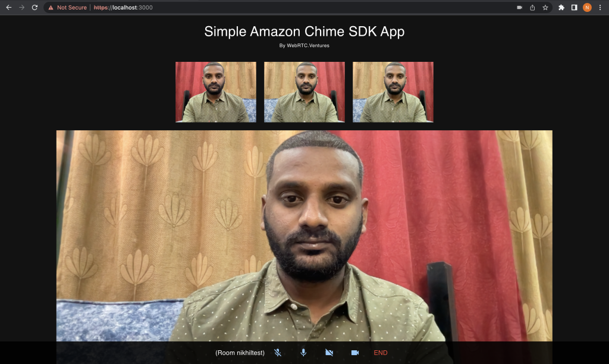Select the third video thumbnail tile
Screen dimensions: 609x364
pyautogui.click(x=393, y=92)
